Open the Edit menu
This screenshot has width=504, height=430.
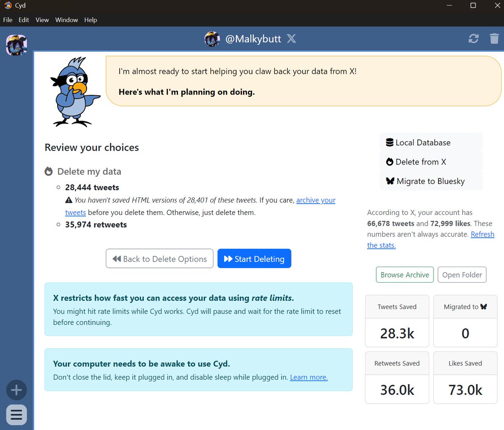(24, 20)
